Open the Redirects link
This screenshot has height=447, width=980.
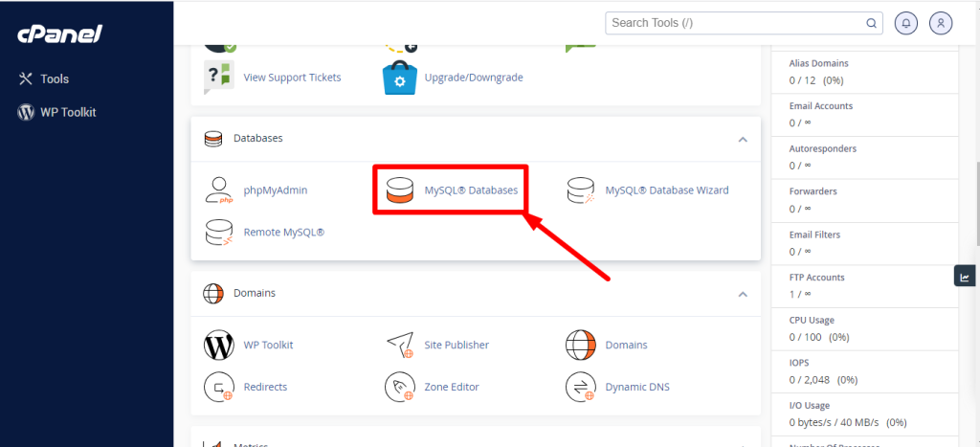pos(266,387)
